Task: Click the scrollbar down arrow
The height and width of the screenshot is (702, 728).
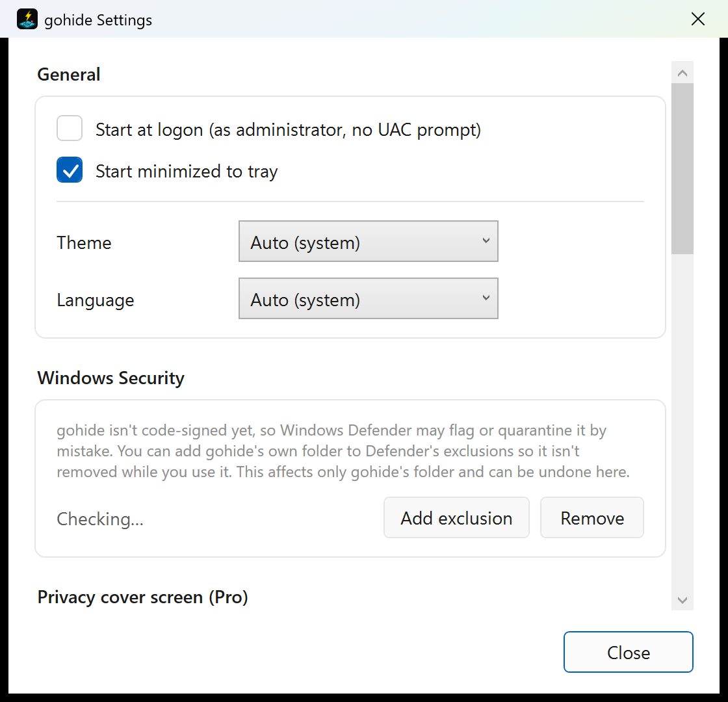Action: (682, 600)
